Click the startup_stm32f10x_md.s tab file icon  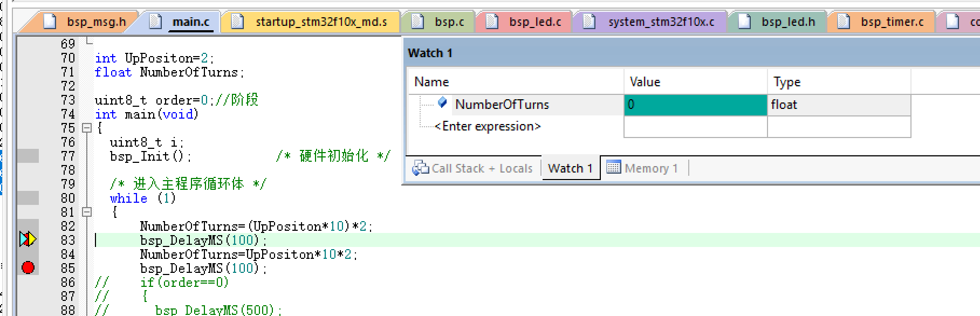237,22
